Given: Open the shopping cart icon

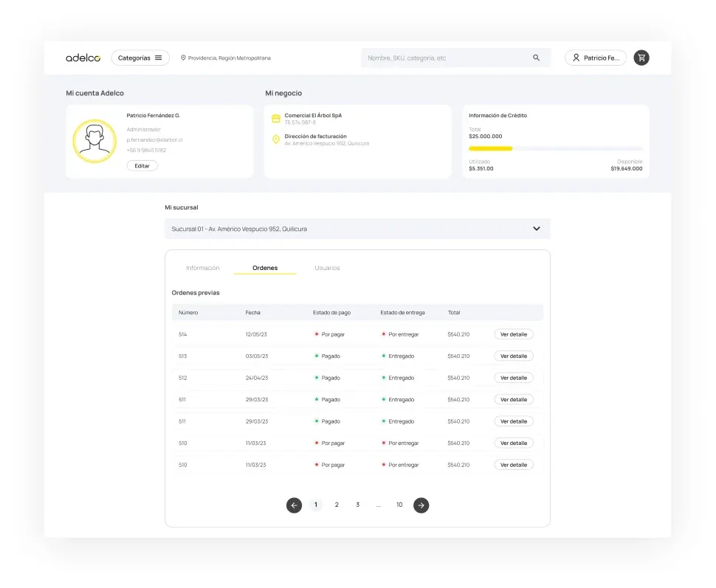Looking at the screenshot, I should [x=641, y=58].
